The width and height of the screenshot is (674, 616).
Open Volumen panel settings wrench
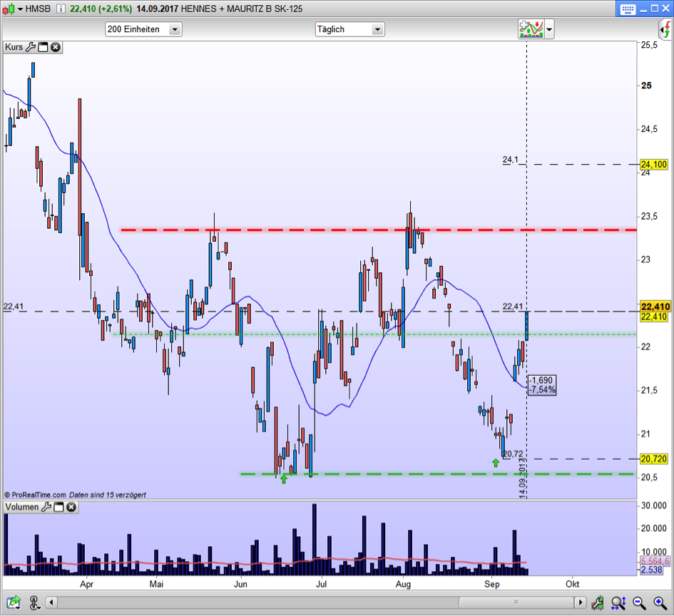tap(46, 507)
